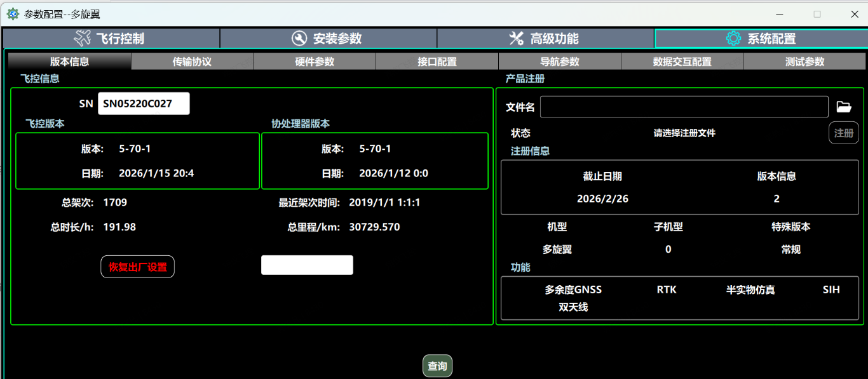
Task: Click the RTK function entry
Action: (667, 289)
